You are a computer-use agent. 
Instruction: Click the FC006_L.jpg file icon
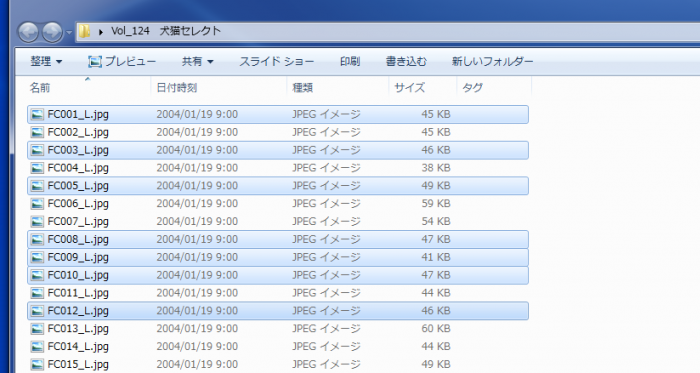(37, 204)
